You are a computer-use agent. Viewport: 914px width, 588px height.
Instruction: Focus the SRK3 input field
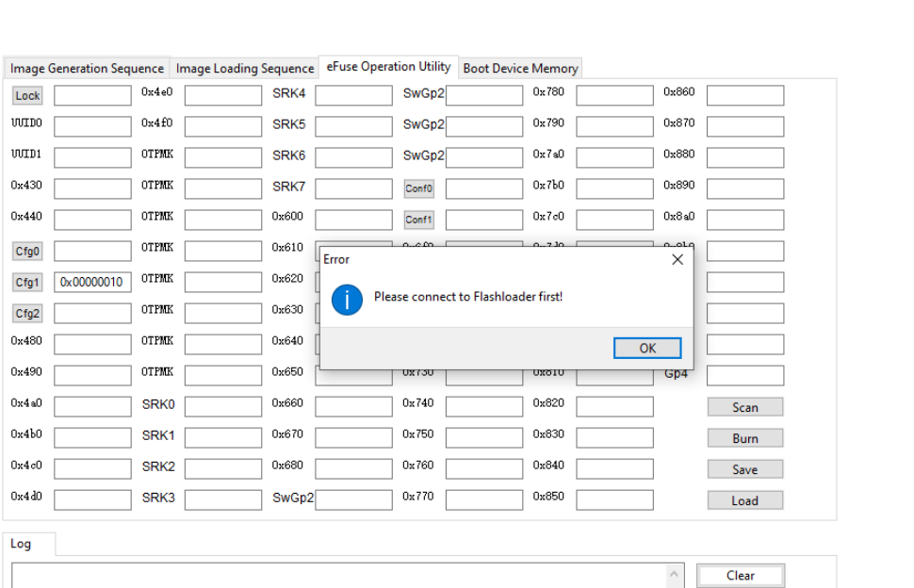click(223, 500)
